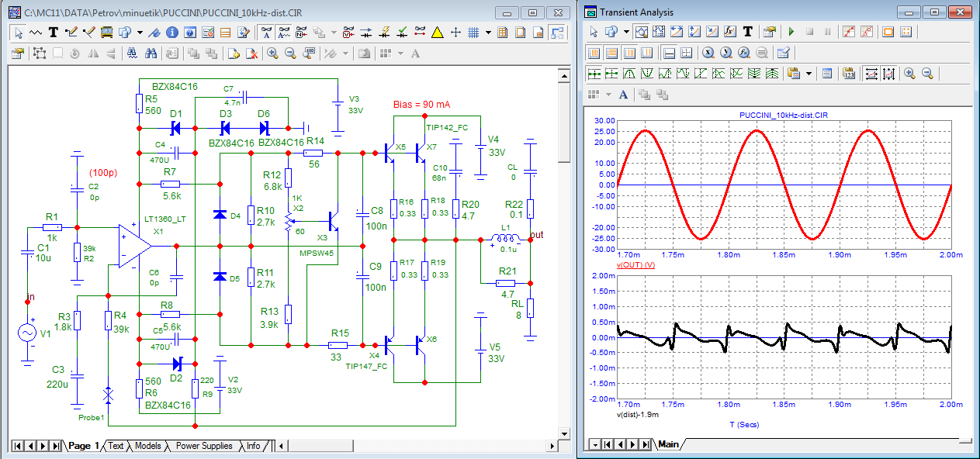
Task: Click the X-axis scale button in analysis toolbar
Action: pos(871,74)
